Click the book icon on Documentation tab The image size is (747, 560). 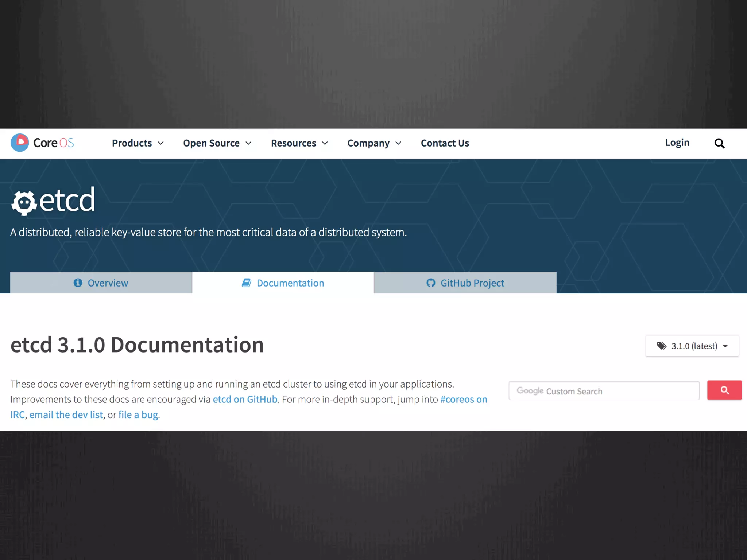[x=247, y=283]
